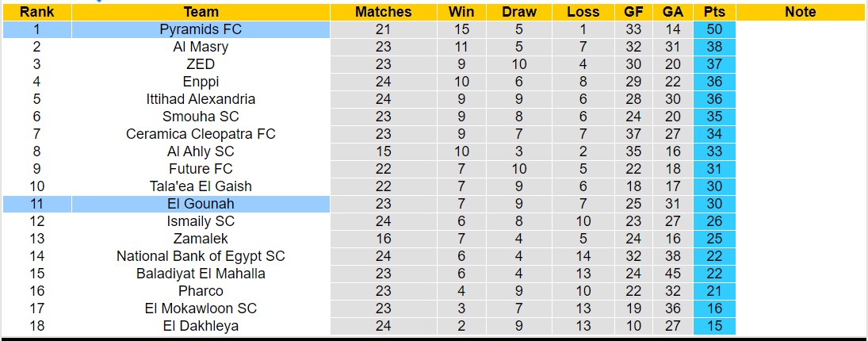Viewport: 868px width, 341px height.
Task: Select the Win column header
Action: 461,12
